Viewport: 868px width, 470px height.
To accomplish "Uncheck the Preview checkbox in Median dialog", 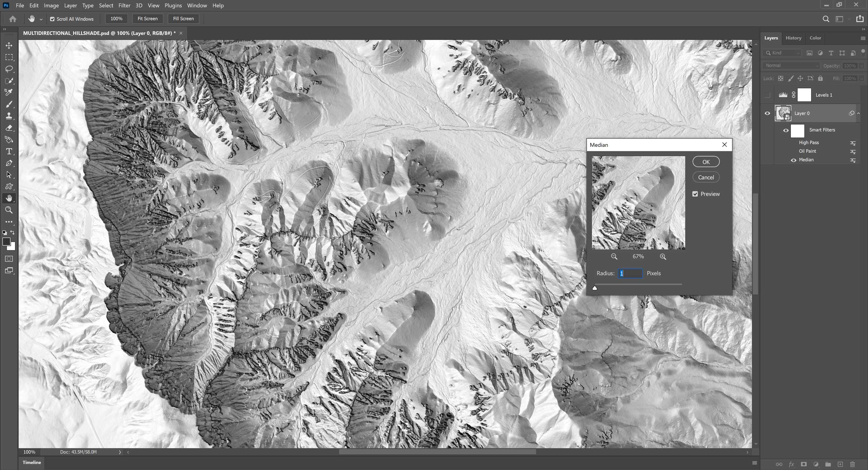I will pyautogui.click(x=695, y=194).
